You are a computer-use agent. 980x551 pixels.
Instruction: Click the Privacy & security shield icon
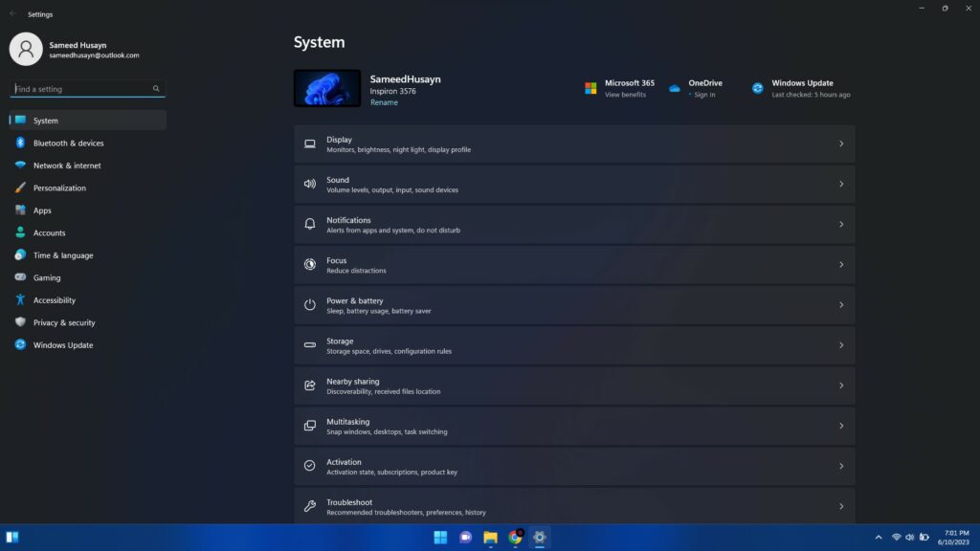20,322
